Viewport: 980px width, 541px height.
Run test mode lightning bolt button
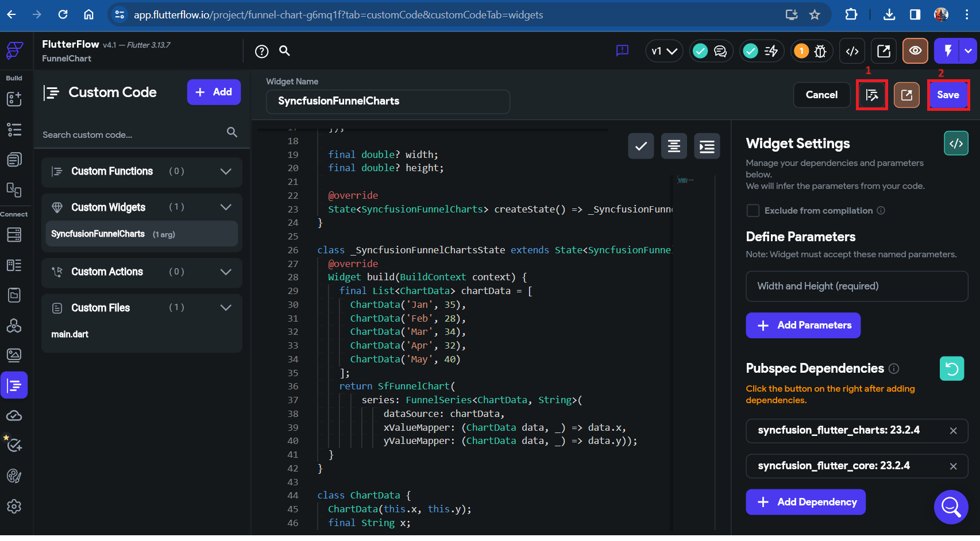(x=948, y=51)
